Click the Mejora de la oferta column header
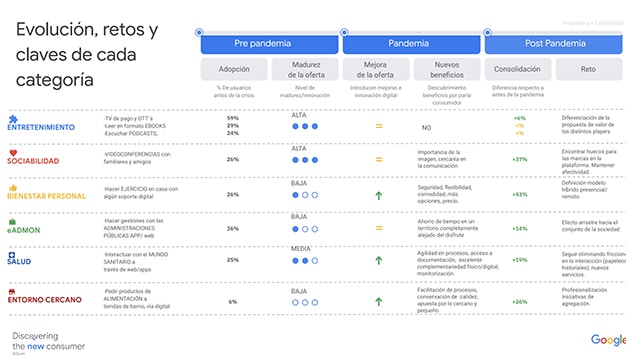This screenshot has width=626, height=364. (376, 69)
